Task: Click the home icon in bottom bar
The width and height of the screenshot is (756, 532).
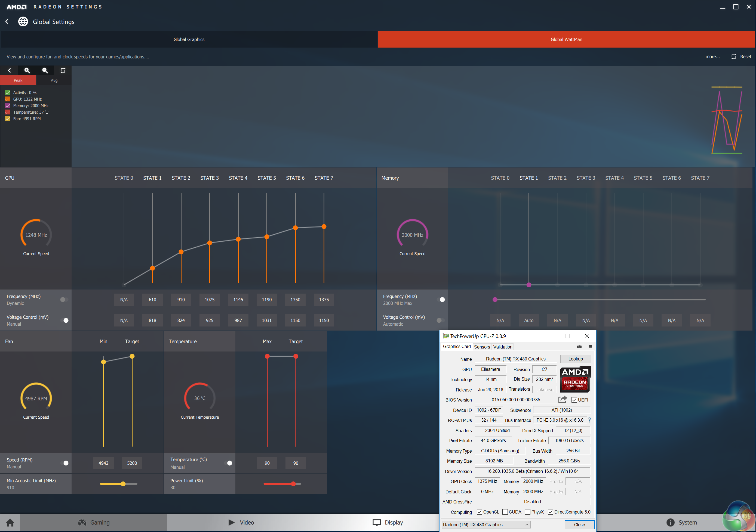Action: (x=10, y=522)
